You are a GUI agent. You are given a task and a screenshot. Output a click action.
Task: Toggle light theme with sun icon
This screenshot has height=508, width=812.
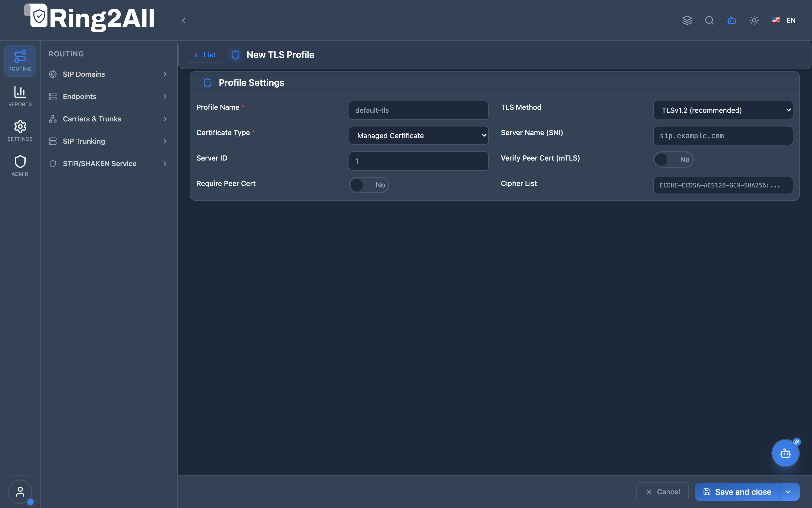[x=754, y=20]
